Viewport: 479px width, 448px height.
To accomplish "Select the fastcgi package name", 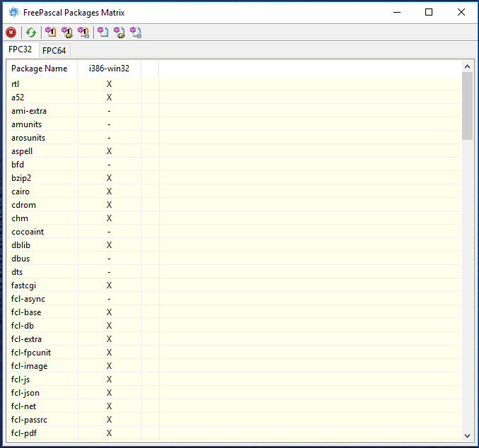I will point(23,285).
